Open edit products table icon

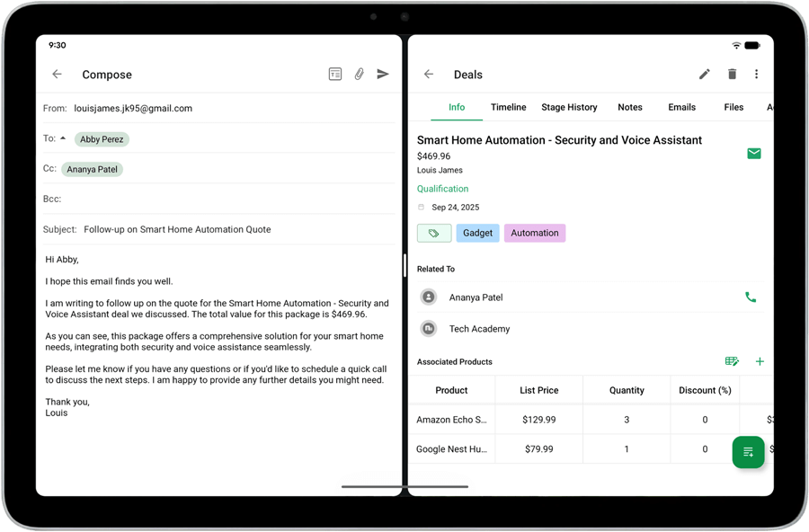point(732,361)
